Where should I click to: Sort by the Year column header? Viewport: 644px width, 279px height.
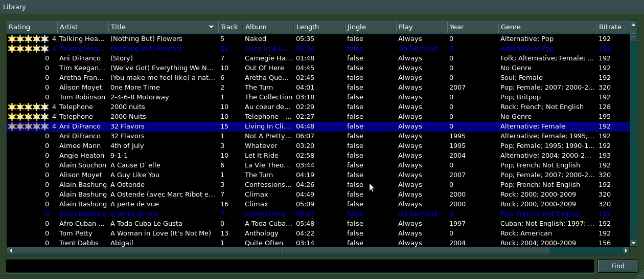click(x=473, y=27)
